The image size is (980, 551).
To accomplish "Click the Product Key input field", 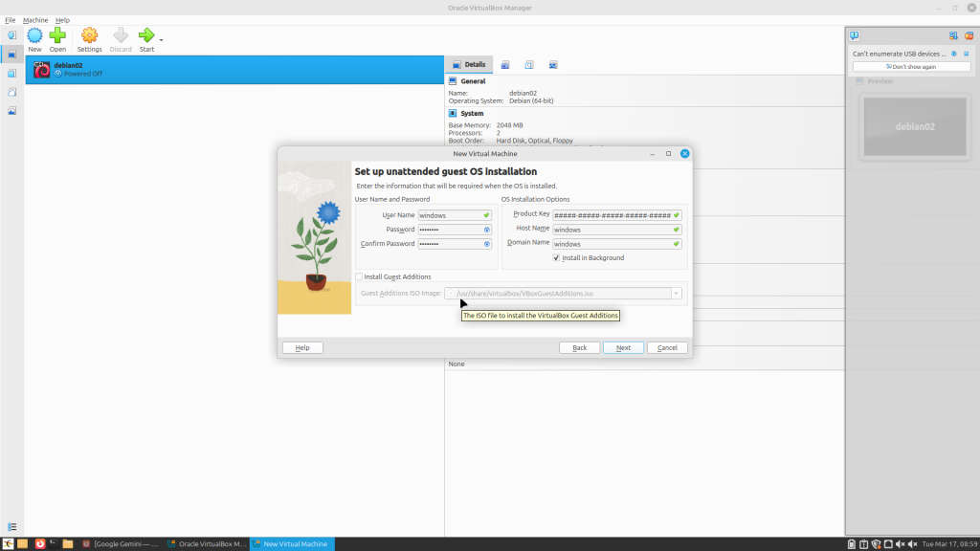I will click(612, 215).
